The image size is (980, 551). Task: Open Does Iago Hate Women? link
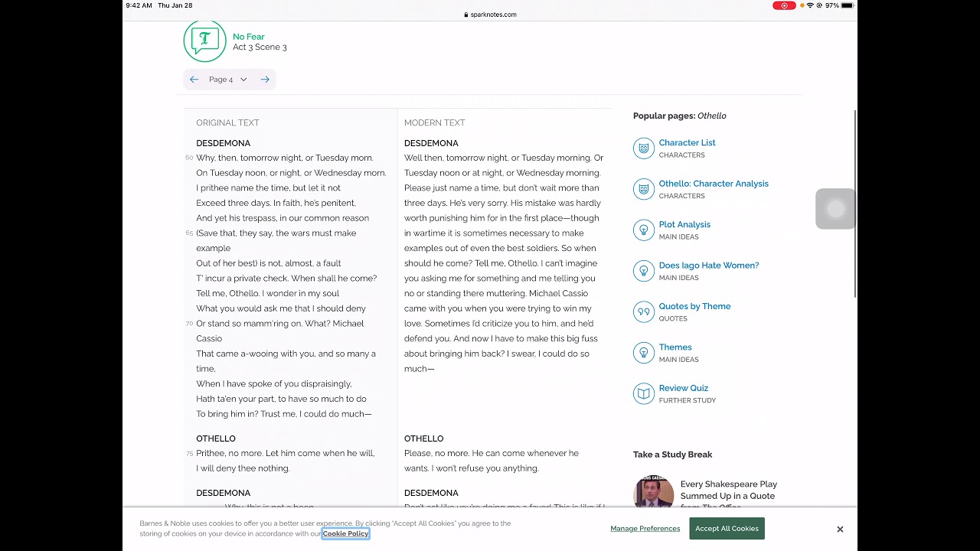(x=709, y=266)
